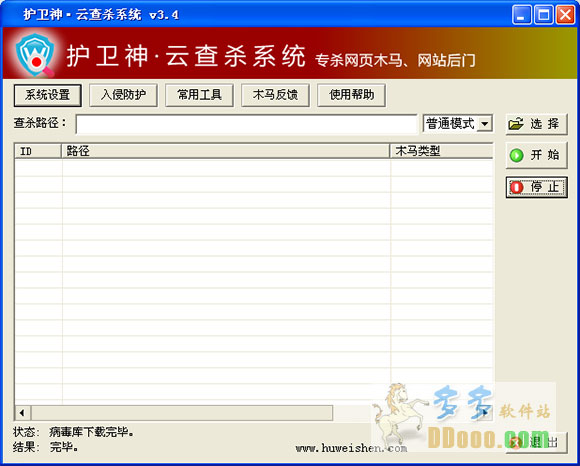Sort by the ID column header
The width and height of the screenshot is (580, 466).
pyautogui.click(x=38, y=151)
